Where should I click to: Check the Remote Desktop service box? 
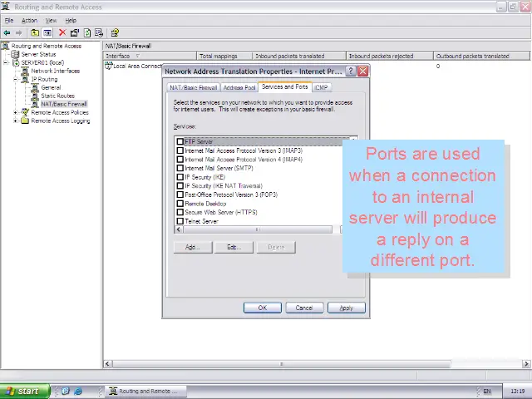pos(180,204)
